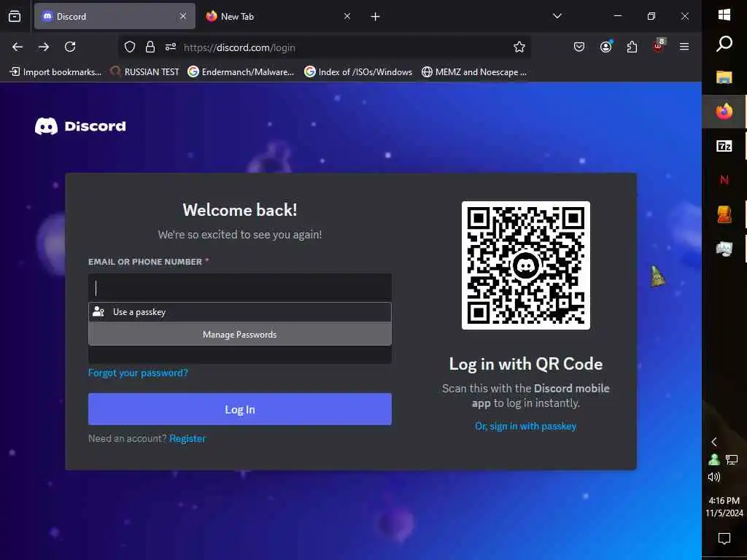This screenshot has height=560, width=747.
Task: Show site security padlock info
Action: pyautogui.click(x=150, y=47)
